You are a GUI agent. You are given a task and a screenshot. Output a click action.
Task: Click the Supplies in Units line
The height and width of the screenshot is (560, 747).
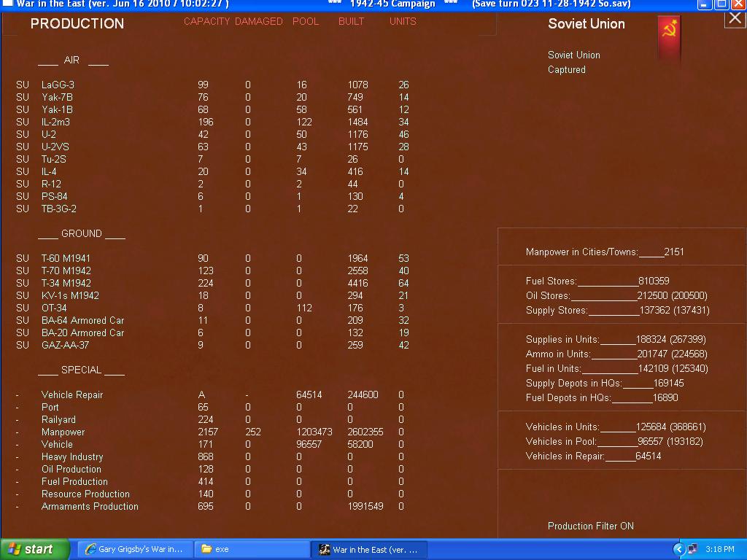pos(616,340)
